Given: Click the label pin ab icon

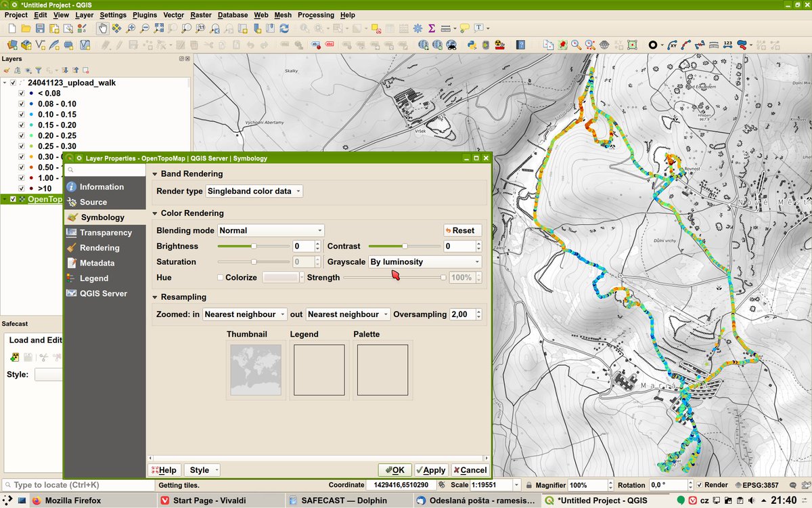Looking at the screenshot, I should pos(316,45).
